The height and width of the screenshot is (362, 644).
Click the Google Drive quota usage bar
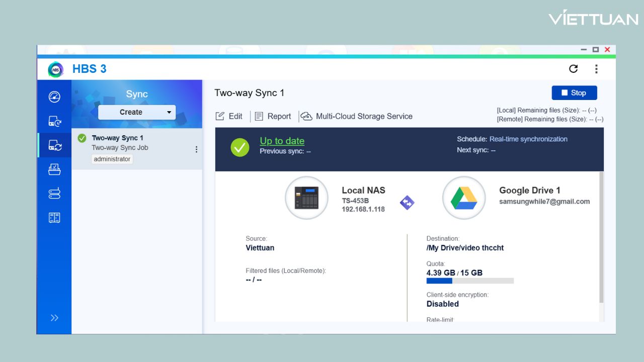[x=469, y=281]
